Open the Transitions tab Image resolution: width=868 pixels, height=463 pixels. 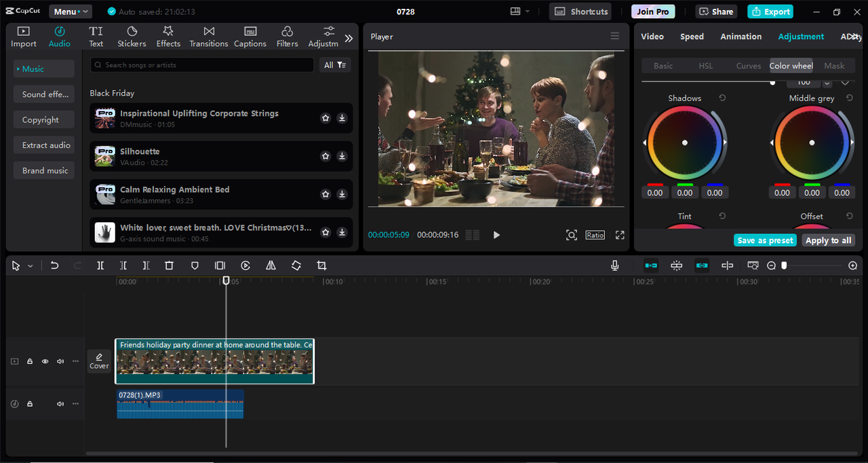[209, 37]
